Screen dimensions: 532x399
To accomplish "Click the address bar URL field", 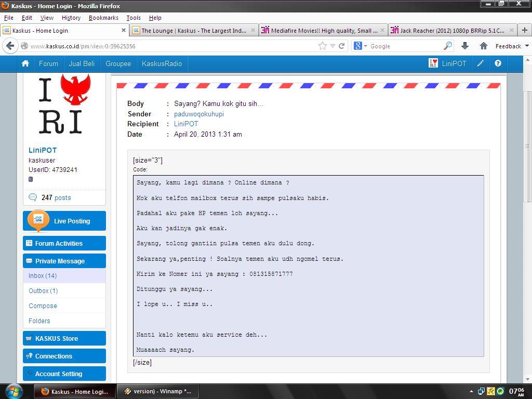I will coord(173,46).
